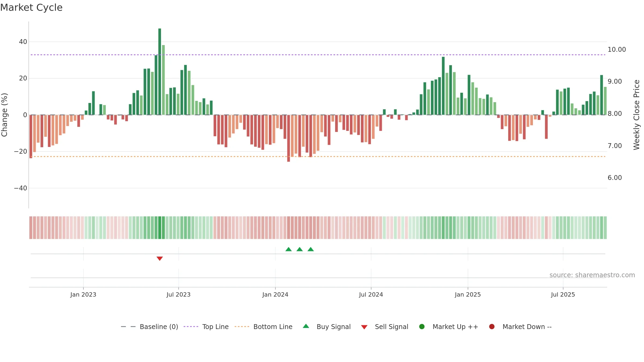This screenshot has width=644, height=362.
Task: Click the darkest green heatmap cell near Jul 2023
Action: coord(160,228)
